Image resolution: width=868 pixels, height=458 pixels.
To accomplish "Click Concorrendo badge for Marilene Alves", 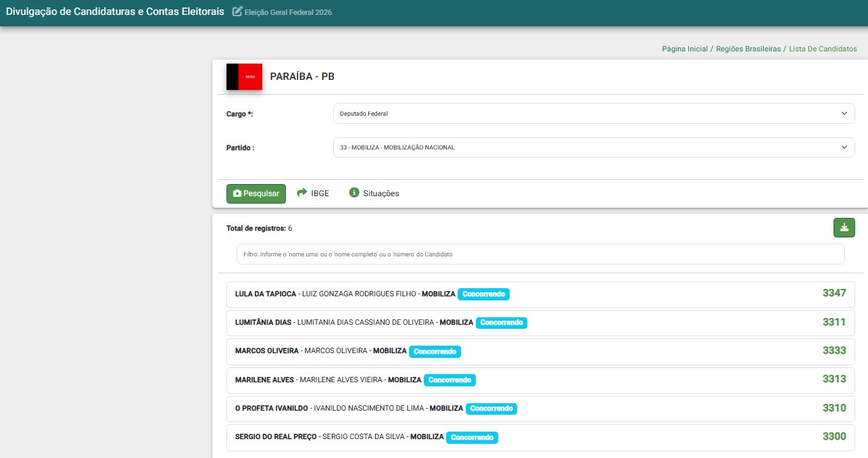I will [450, 380].
